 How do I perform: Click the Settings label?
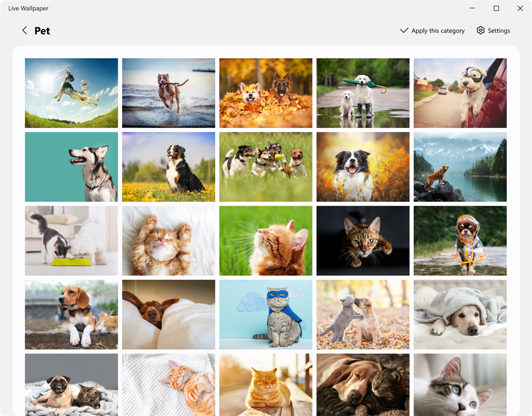pyautogui.click(x=499, y=30)
